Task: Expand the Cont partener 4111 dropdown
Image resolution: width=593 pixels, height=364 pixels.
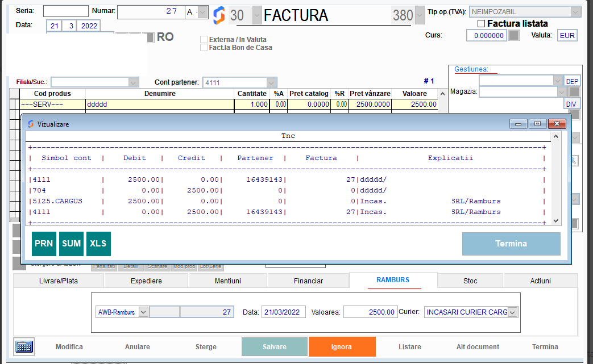Action: click(271, 82)
